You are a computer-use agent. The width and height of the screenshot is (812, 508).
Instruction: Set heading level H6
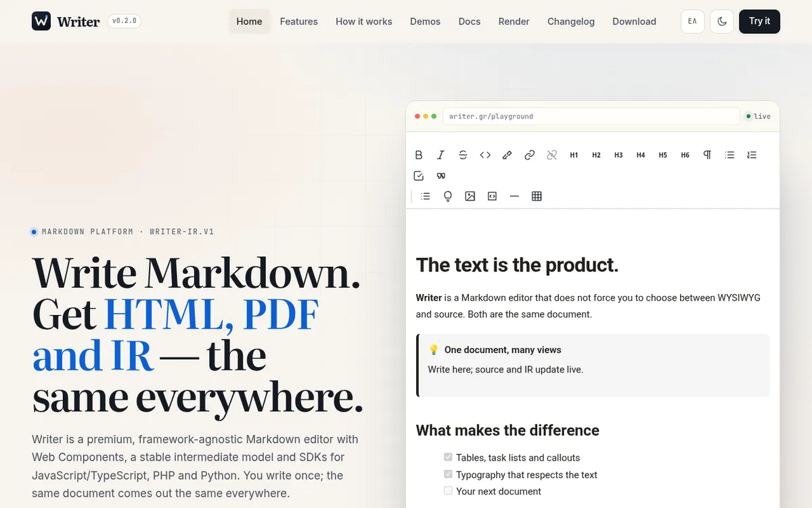click(x=685, y=155)
